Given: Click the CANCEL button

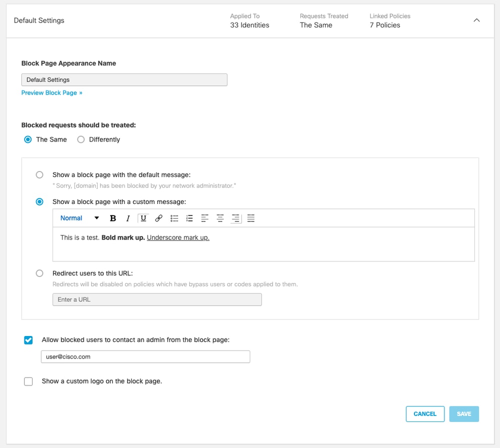Looking at the screenshot, I should pyautogui.click(x=425, y=414).
